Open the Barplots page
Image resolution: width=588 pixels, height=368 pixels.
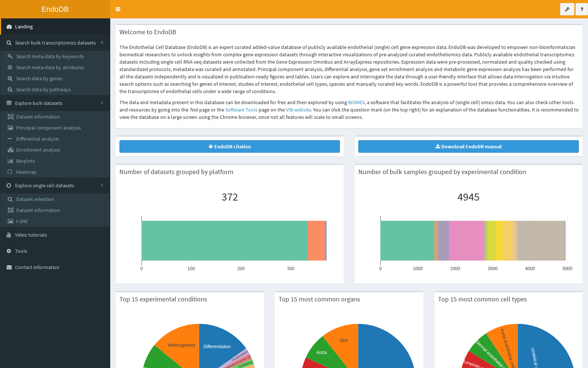pos(55,161)
